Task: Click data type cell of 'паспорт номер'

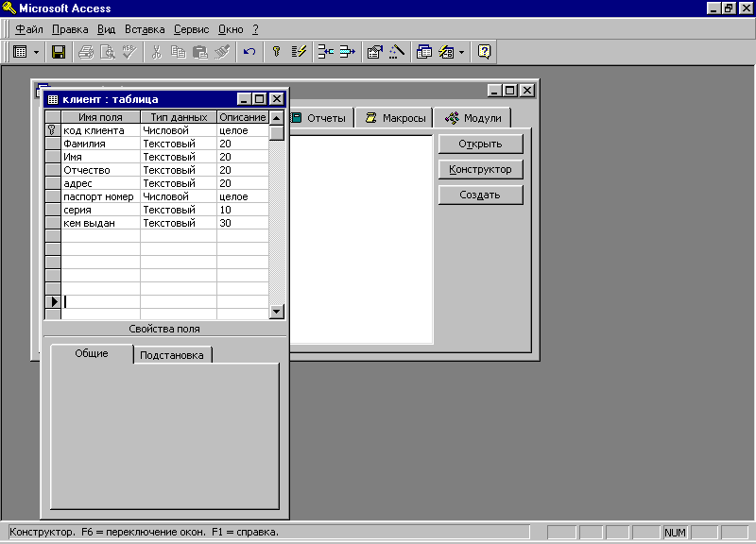Action: pos(179,196)
